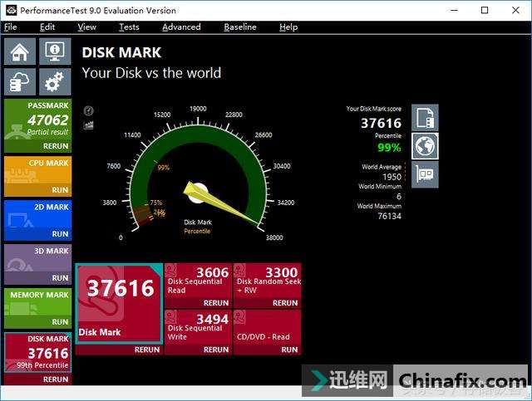Open the View menu
Viewport: 532px width, 401px height.
(x=86, y=27)
